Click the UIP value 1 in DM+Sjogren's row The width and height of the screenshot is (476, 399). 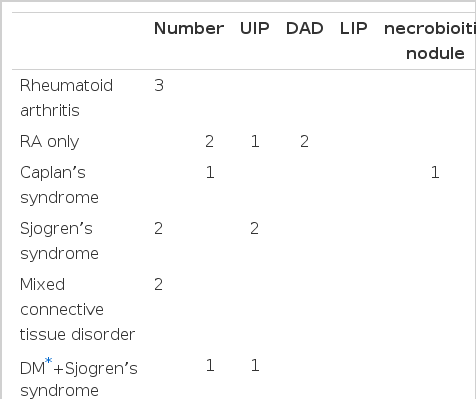[x=255, y=366]
